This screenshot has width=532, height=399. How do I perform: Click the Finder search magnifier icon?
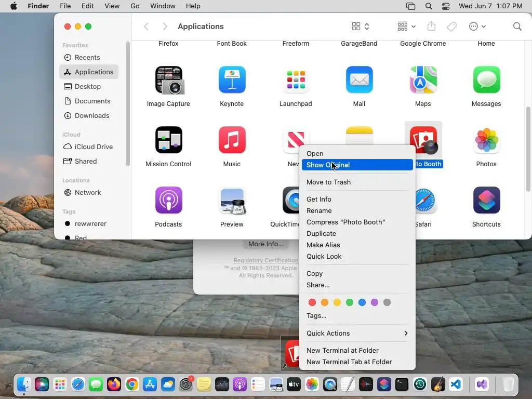(517, 26)
